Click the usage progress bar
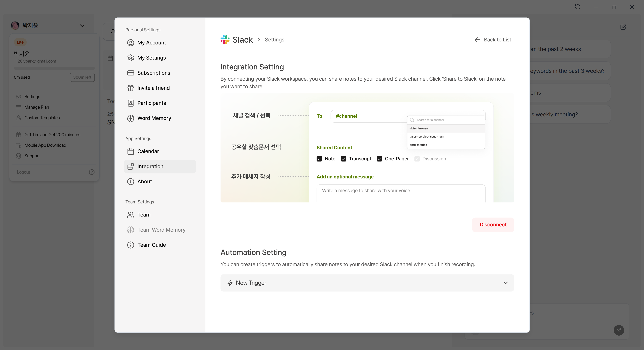Viewport: 644px width, 350px height. (x=54, y=68)
